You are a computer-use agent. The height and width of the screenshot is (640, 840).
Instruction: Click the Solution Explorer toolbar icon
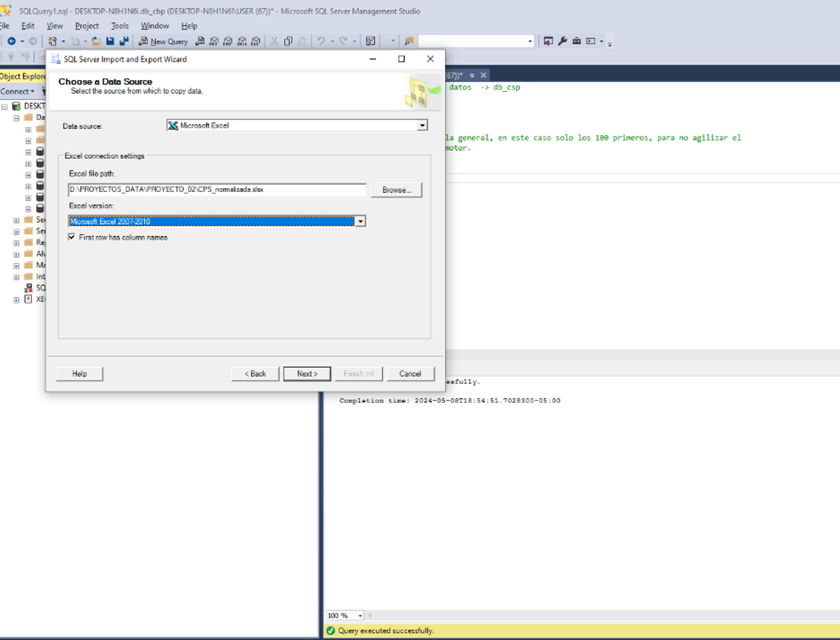548,41
